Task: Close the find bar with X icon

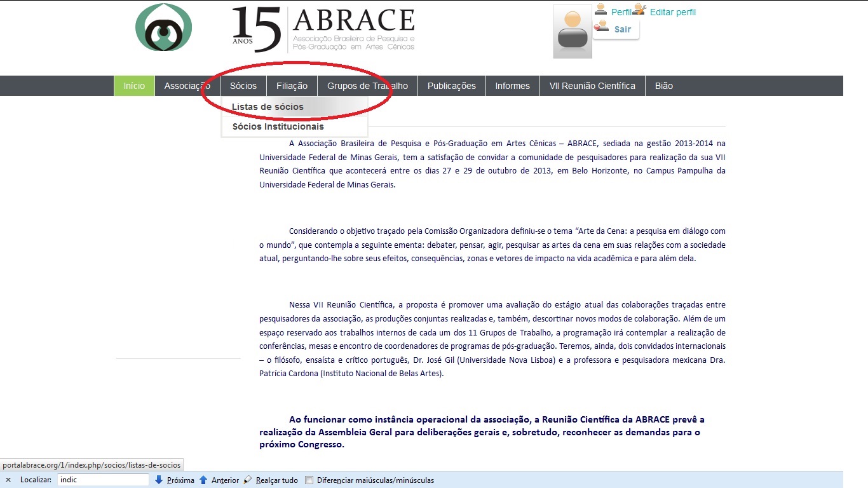Action: (x=8, y=480)
